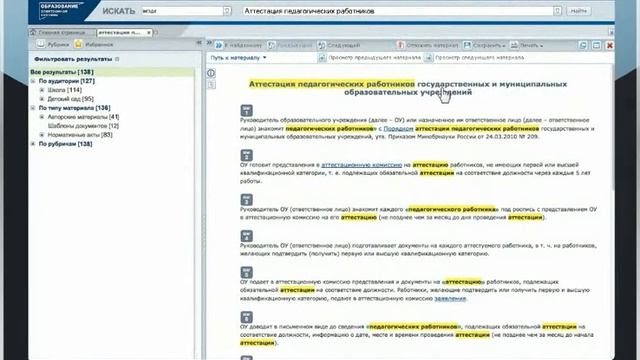Expand the Детский сад [95] node

click(42, 99)
